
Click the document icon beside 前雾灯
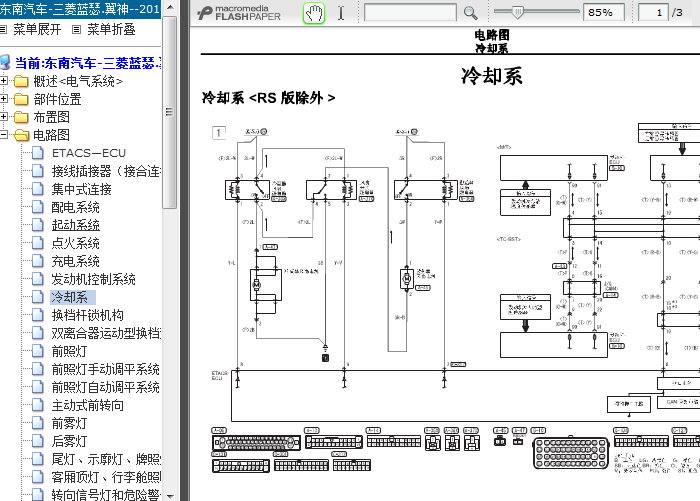pos(38,423)
